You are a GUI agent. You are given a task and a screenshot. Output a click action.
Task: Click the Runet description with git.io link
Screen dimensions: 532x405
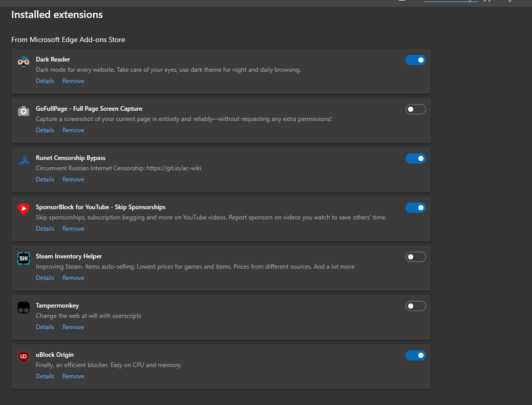point(119,168)
